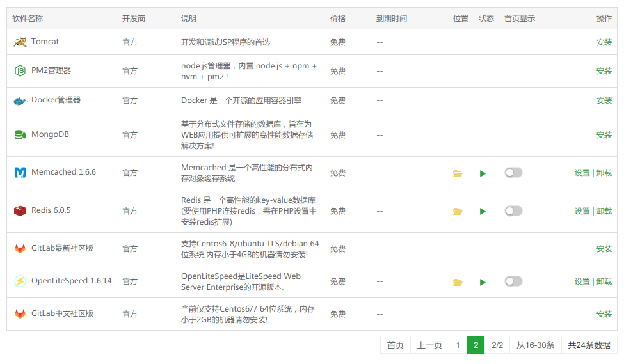Viewport: 624px width, 364px height.
Task: Select the MongoDB software name
Action: pos(50,134)
